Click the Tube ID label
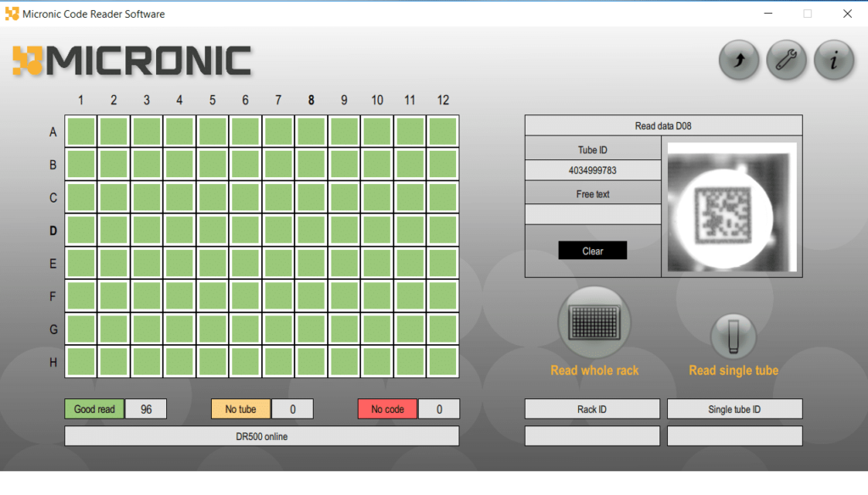This screenshot has width=868, height=495. point(593,149)
